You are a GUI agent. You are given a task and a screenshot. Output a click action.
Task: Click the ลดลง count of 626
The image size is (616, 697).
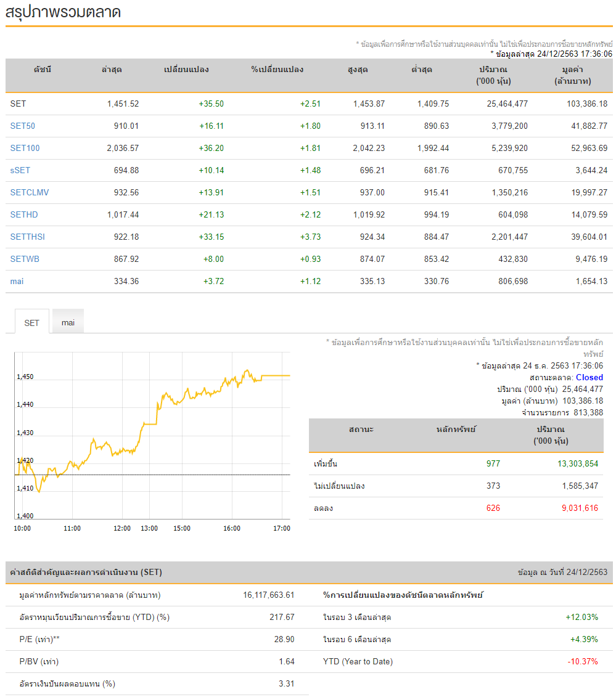493,508
